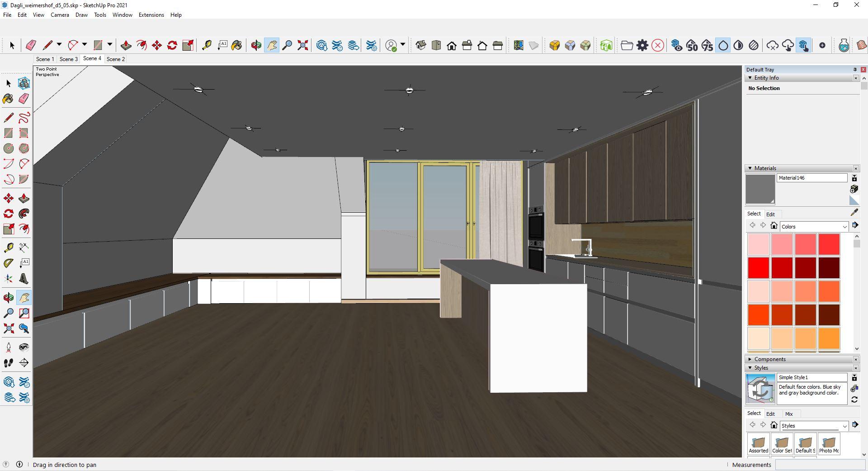Click the material name field Material146
This screenshot has width=868, height=471.
[x=811, y=178]
